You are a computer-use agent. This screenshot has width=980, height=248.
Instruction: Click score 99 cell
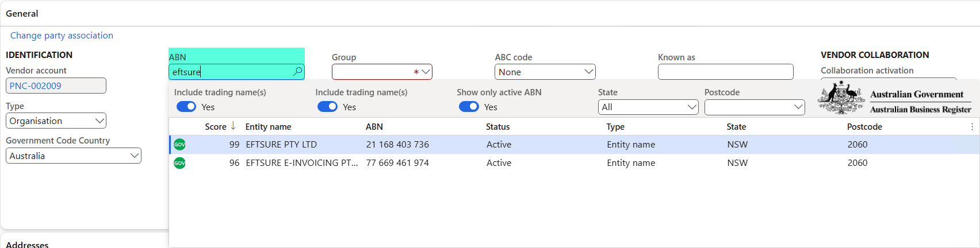coord(234,145)
